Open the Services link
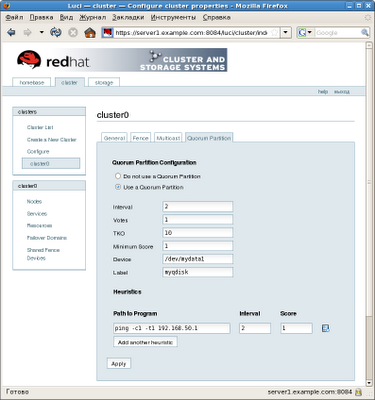The image size is (375, 400). (37, 214)
